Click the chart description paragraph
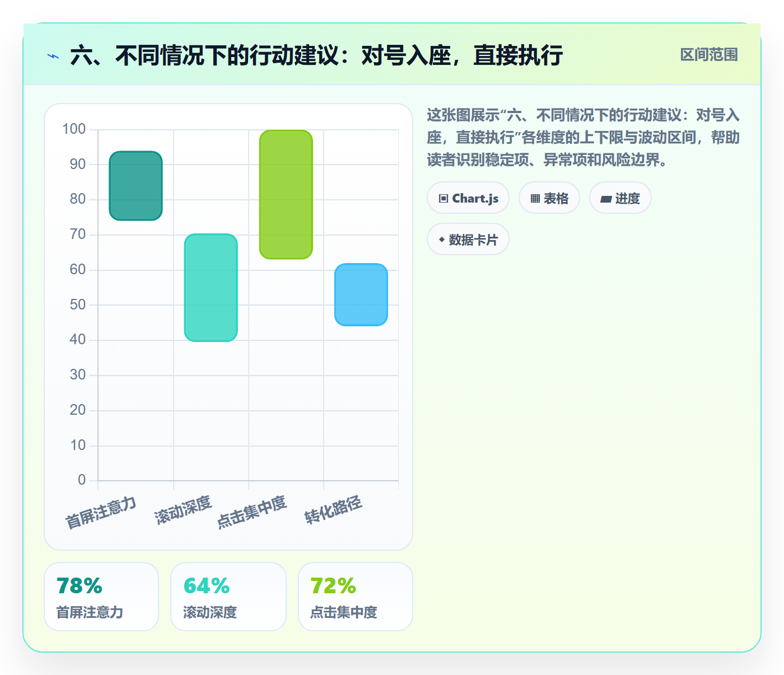Screen dimensions: 784x675 pyautogui.click(x=583, y=138)
